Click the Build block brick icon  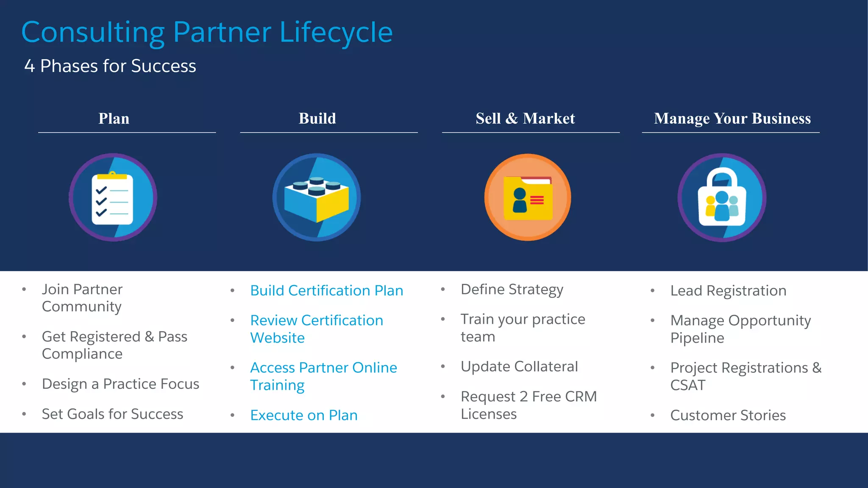coord(317,197)
